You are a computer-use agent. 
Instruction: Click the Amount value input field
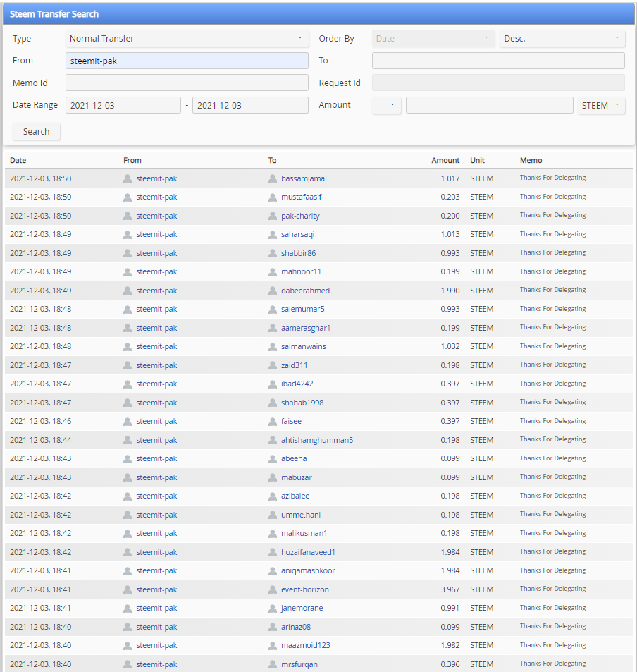(489, 105)
